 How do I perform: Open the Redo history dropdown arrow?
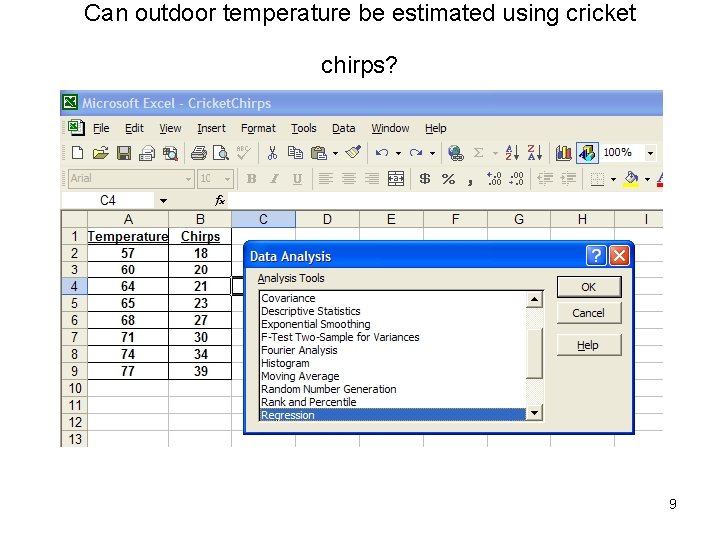point(432,153)
